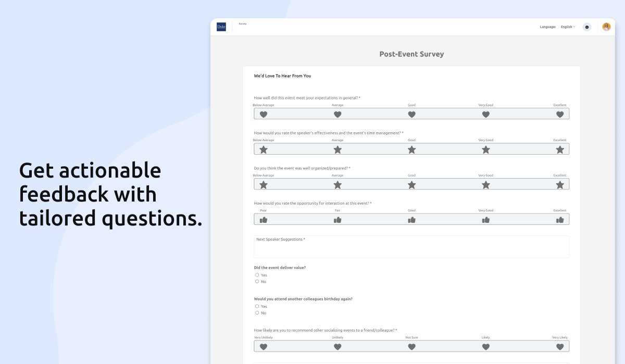625x364 pixels.
Task: Choose Yes for attending colleague's birthday again
Action: pyautogui.click(x=257, y=306)
